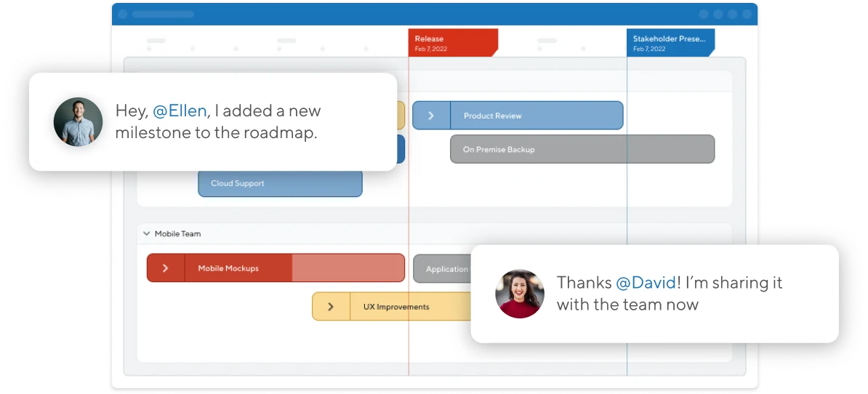Click the Mobile Team group label
Screen dimensions: 868x394
[177, 233]
